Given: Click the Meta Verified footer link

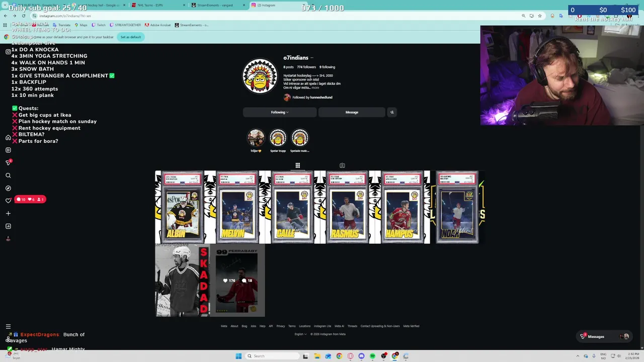Looking at the screenshot, I should [411, 326].
